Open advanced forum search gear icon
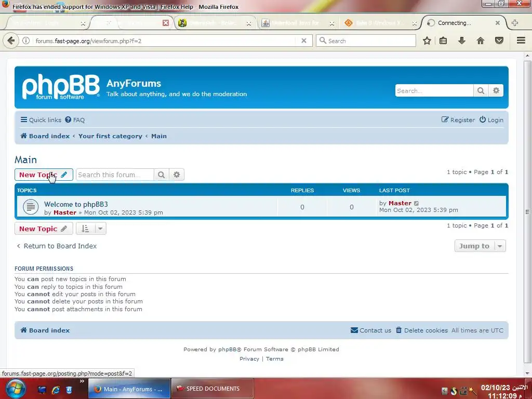Image resolution: width=532 pixels, height=399 pixels. click(177, 175)
